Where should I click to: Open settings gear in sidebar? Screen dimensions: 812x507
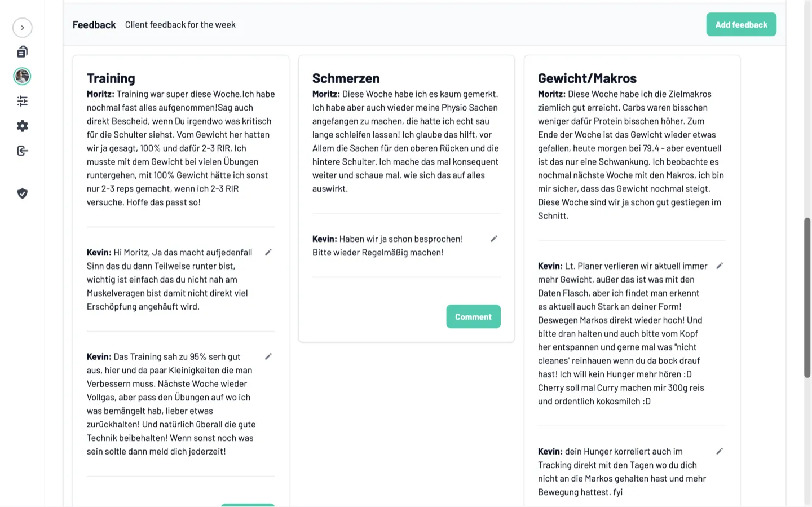coord(23,126)
